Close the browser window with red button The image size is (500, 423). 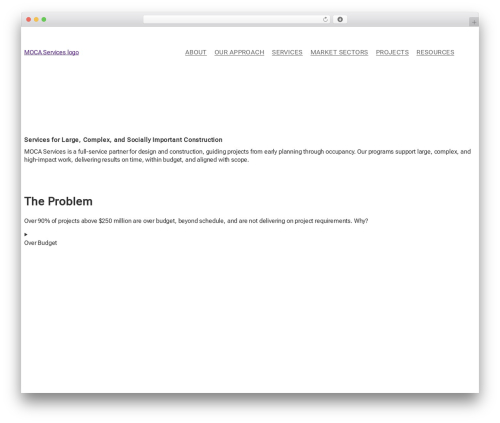[x=29, y=19]
